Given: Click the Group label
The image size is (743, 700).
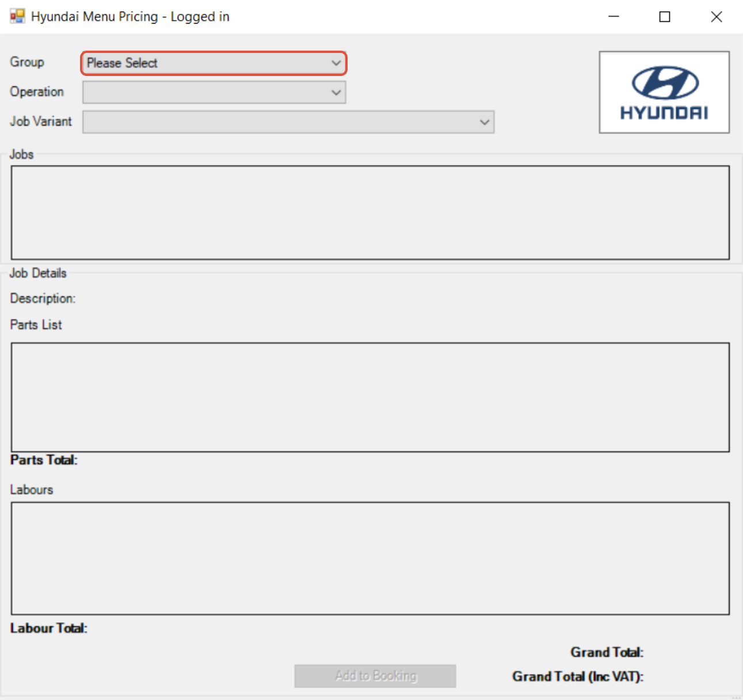Looking at the screenshot, I should tap(27, 62).
